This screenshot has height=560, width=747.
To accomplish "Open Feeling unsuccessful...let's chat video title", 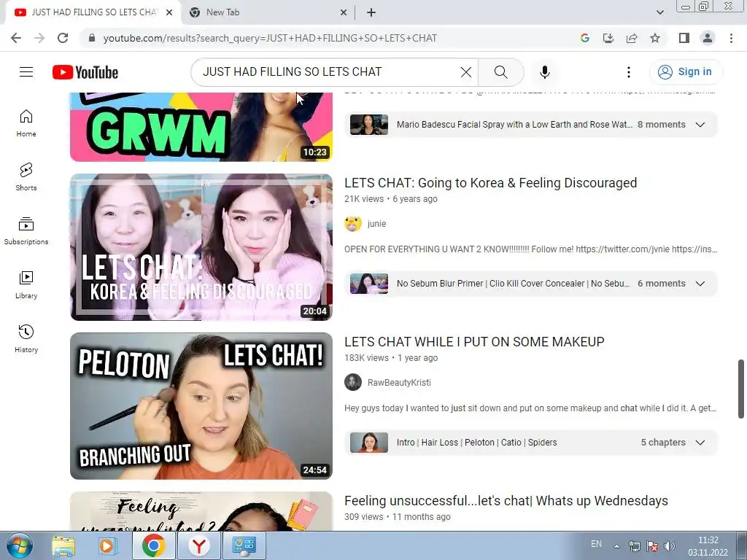I will coord(506,501).
